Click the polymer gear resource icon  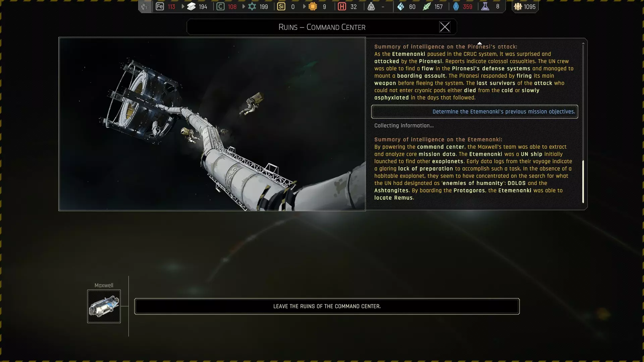point(252,6)
